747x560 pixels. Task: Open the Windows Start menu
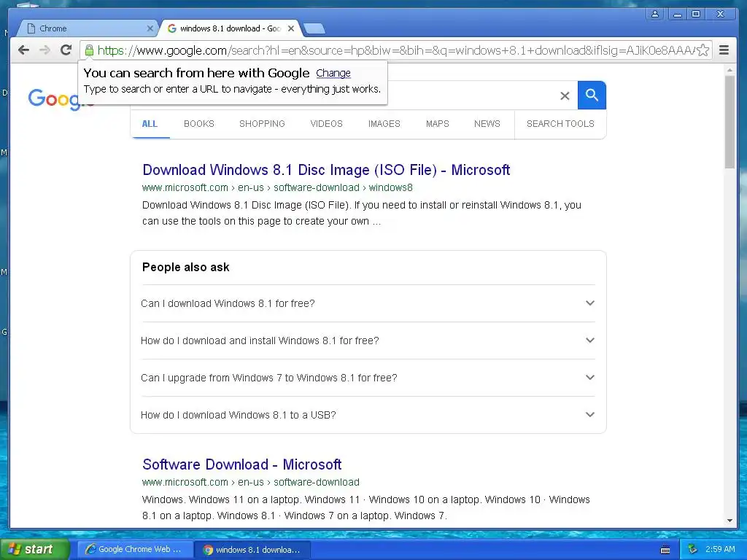coord(34,549)
